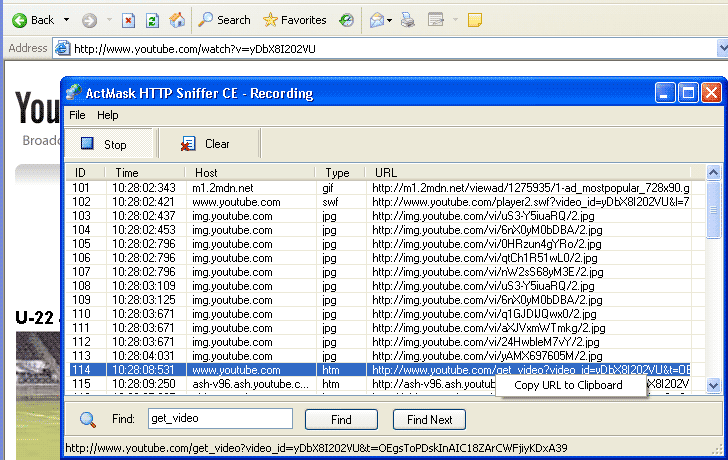
Task: Open the Forward history dropdown arrow
Action: pos(110,20)
